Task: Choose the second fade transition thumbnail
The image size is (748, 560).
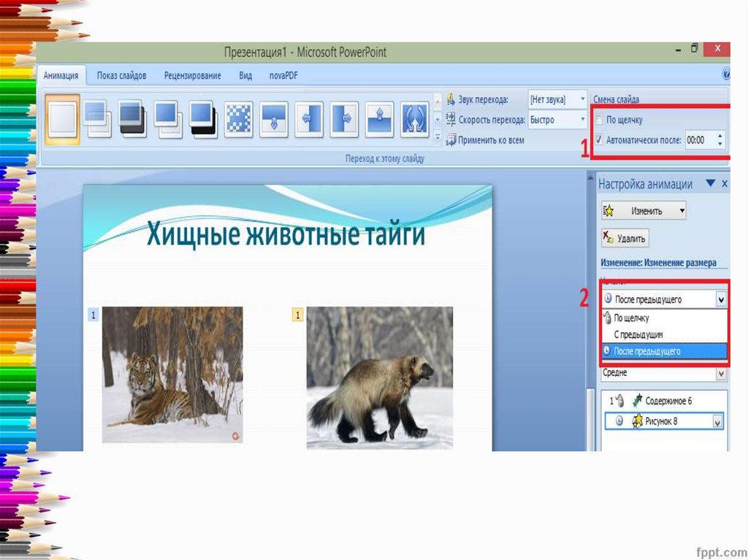Action: (x=97, y=119)
